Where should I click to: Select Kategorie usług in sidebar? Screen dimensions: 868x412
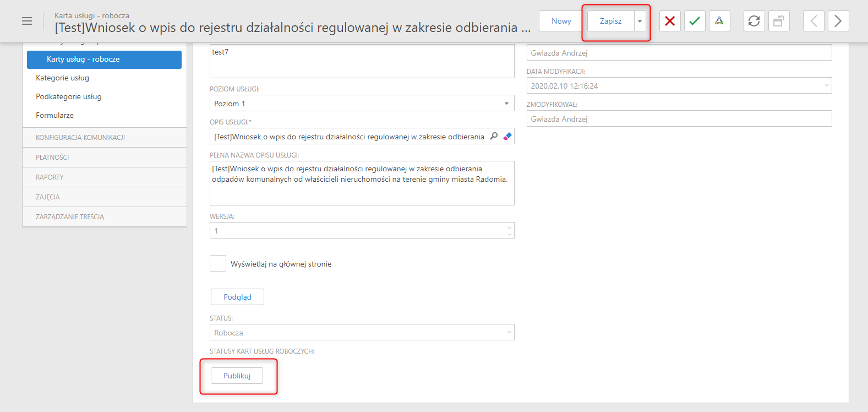coord(62,78)
